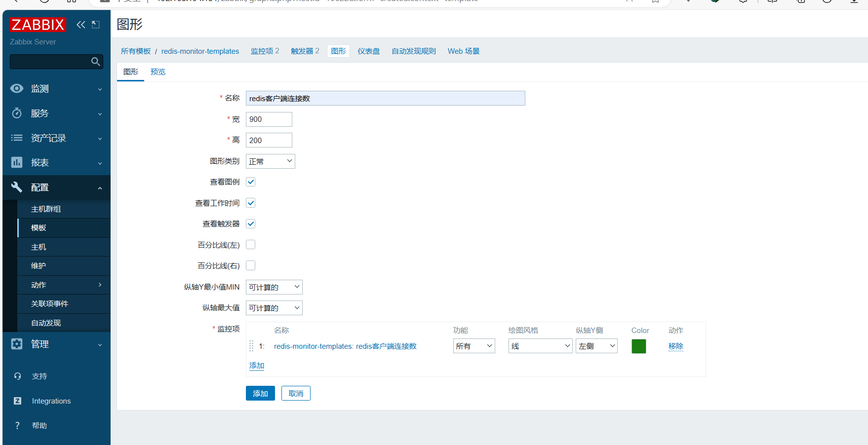Viewport: 868px width, 445px height.
Task: Click the 名称 input field
Action: click(386, 98)
